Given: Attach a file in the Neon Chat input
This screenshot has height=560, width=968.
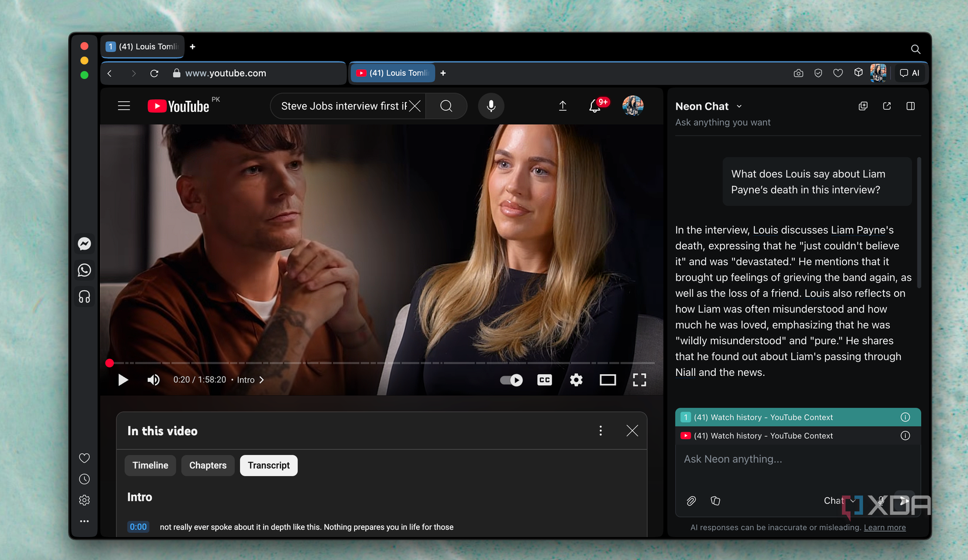Looking at the screenshot, I should click(691, 501).
